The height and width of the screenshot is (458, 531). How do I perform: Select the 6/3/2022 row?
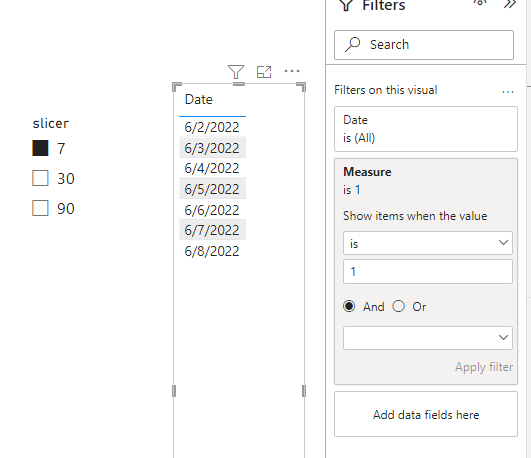pos(212,148)
